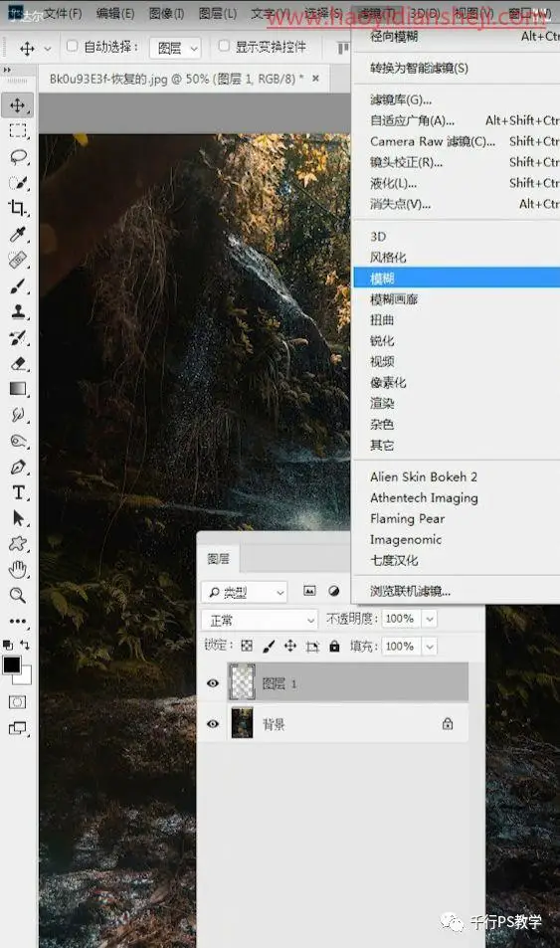
Task: Filter layers by pixel layer icon
Action: pos(309,591)
